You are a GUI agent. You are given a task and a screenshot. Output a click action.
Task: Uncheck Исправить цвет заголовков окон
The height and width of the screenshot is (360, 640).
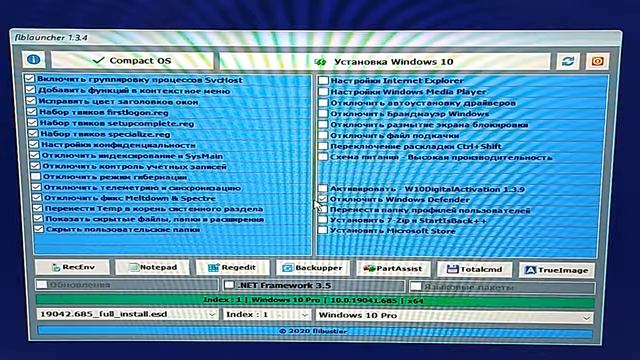[31, 100]
